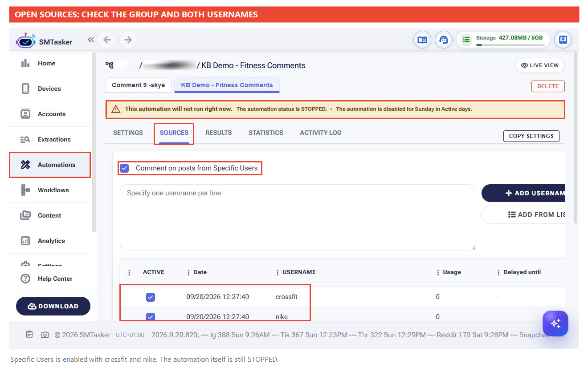588x372 pixels.
Task: Click the Content images icon
Action: (x=25, y=215)
